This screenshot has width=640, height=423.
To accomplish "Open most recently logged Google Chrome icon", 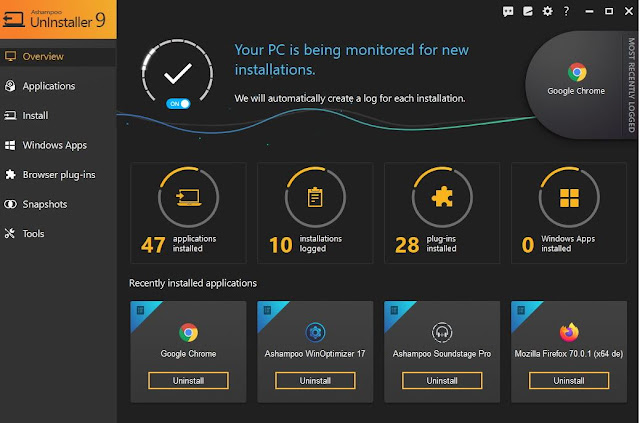I will (x=577, y=72).
